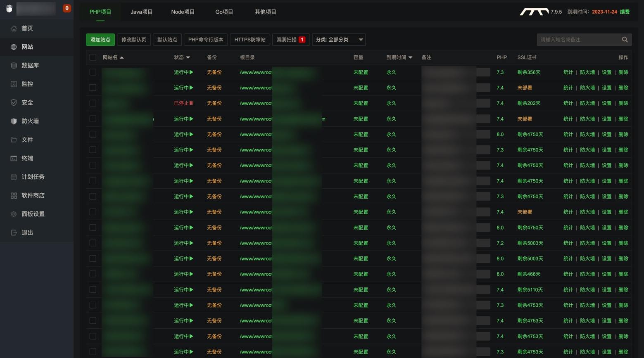The image size is (644, 358).
Task: Open the 分类: 全部分类 dropdown
Action: coord(339,40)
